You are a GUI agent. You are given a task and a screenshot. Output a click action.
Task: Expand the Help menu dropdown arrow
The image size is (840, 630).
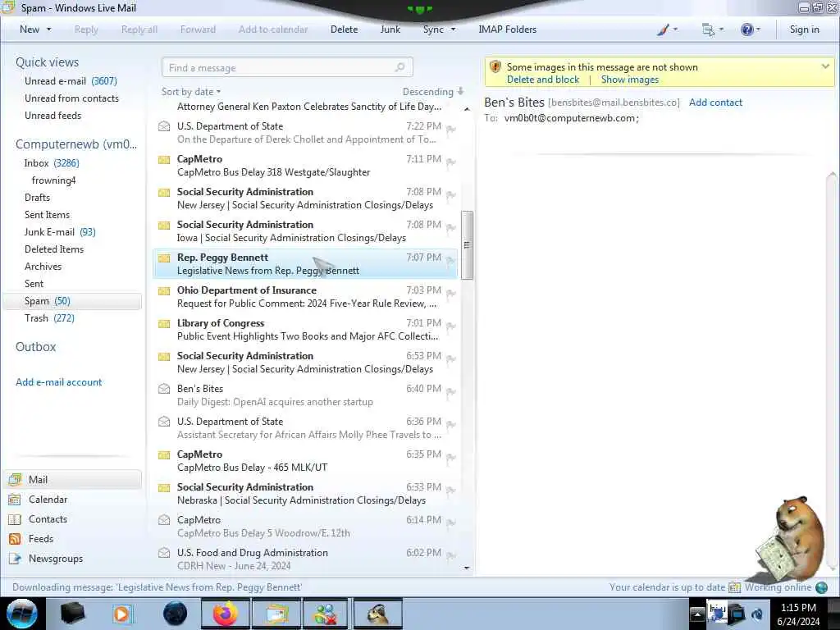click(x=758, y=30)
